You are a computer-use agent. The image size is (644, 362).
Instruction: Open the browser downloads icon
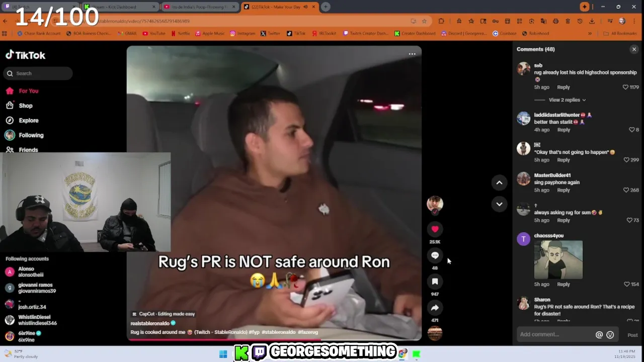[592, 21]
